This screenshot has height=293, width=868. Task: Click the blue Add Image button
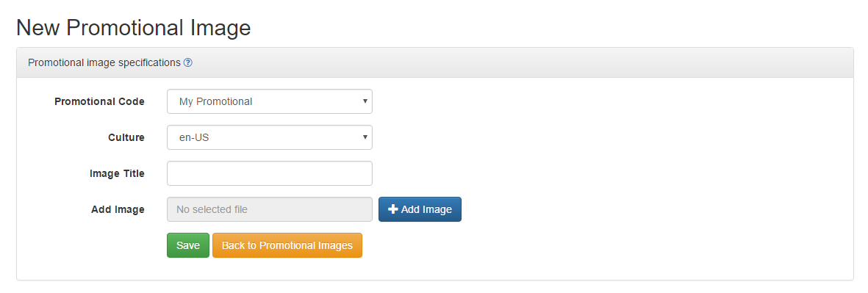click(x=420, y=209)
